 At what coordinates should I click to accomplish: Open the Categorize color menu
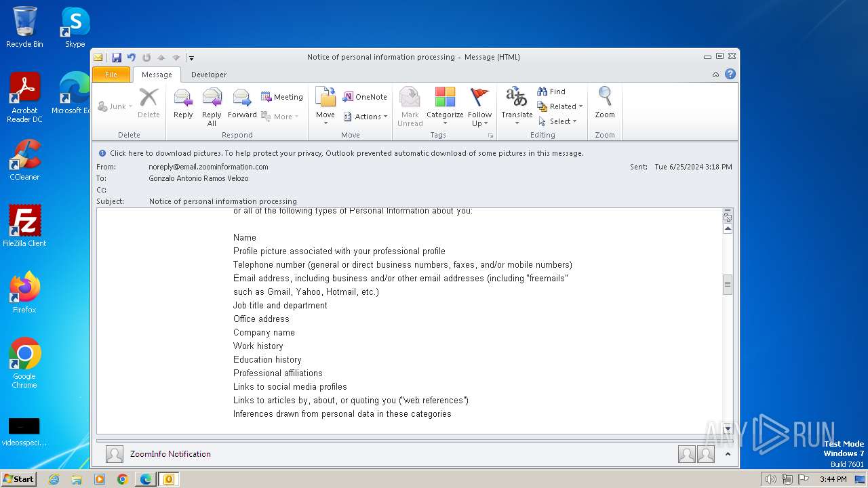click(445, 106)
